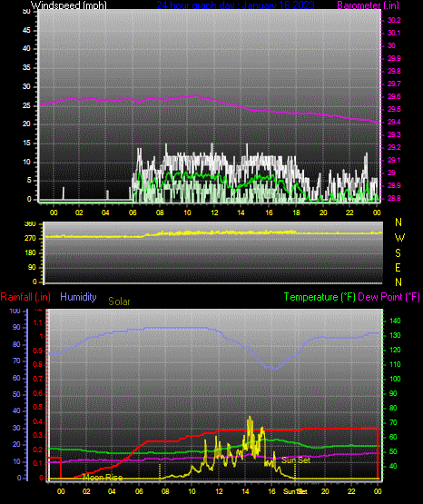Click the Humidity legend label
Viewport: 423px width, 504px height.
coord(78,297)
